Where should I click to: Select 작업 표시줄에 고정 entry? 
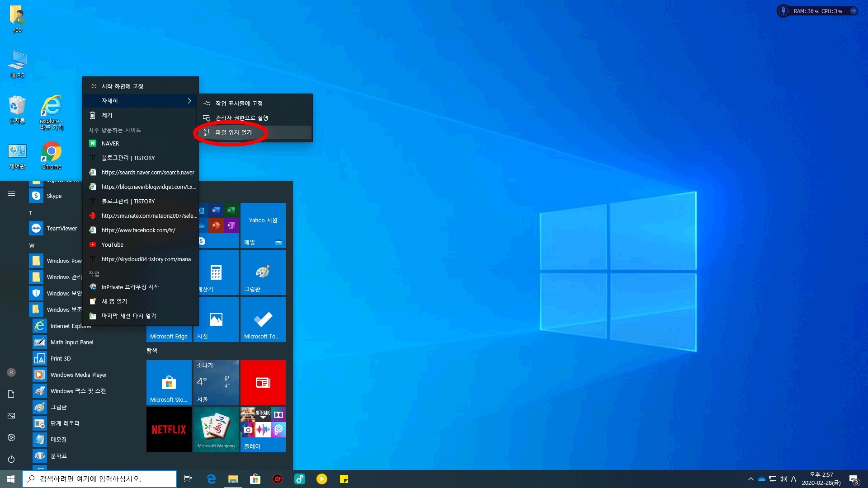coord(239,103)
